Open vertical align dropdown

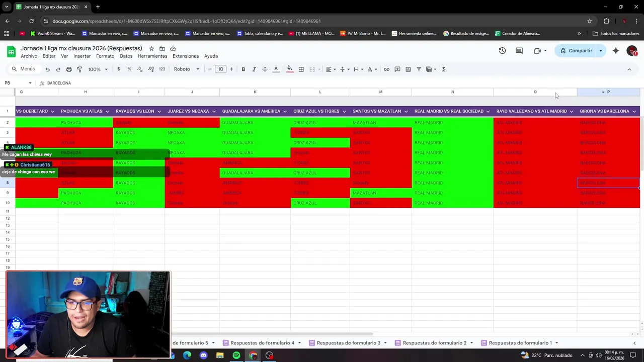344,69
